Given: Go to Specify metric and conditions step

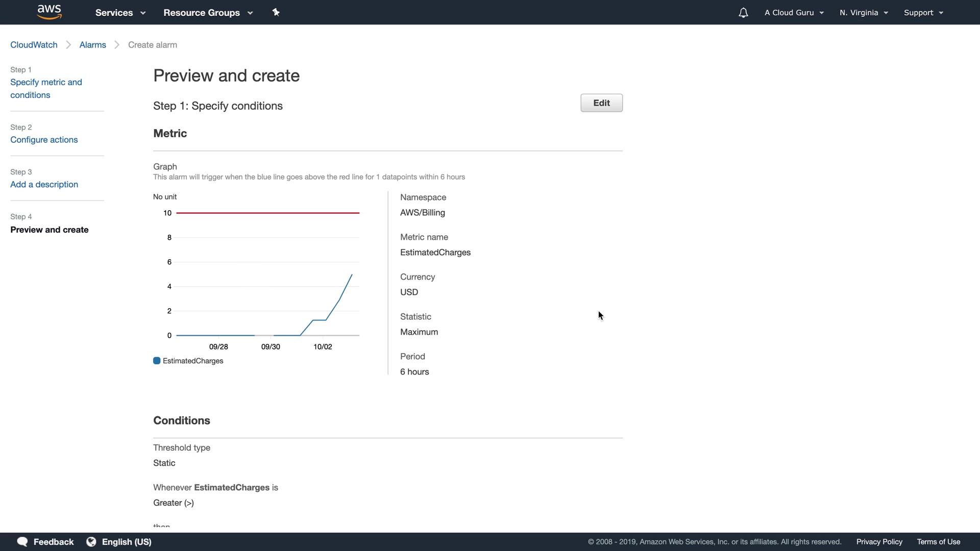Looking at the screenshot, I should [46, 89].
